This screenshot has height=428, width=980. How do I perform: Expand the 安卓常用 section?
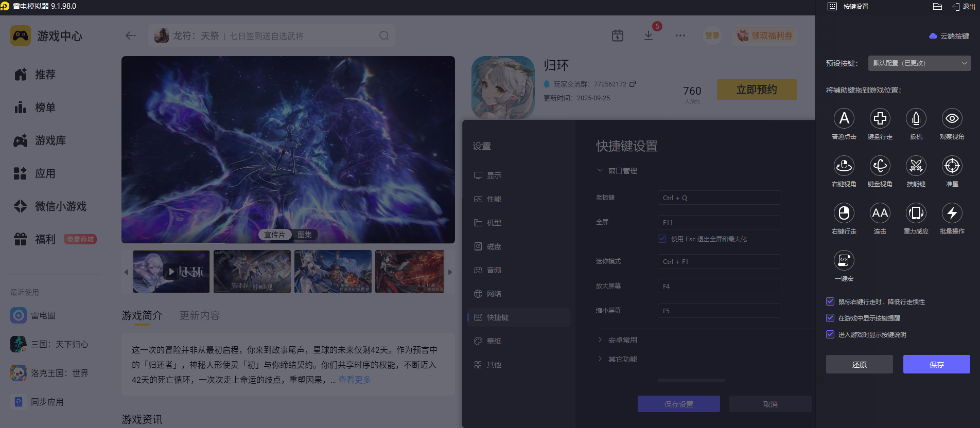click(617, 340)
